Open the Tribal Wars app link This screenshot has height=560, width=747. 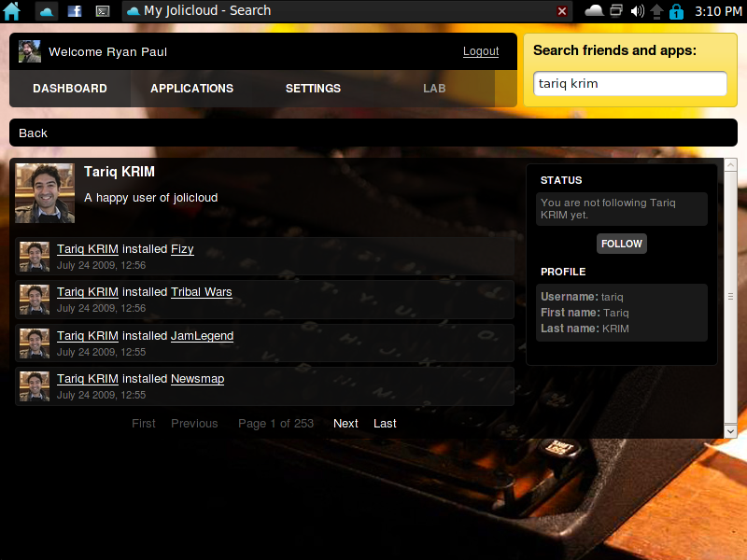click(x=202, y=292)
